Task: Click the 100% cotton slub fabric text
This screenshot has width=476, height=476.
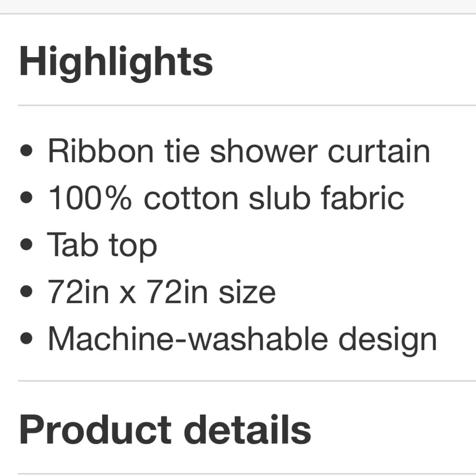Action: point(226,198)
